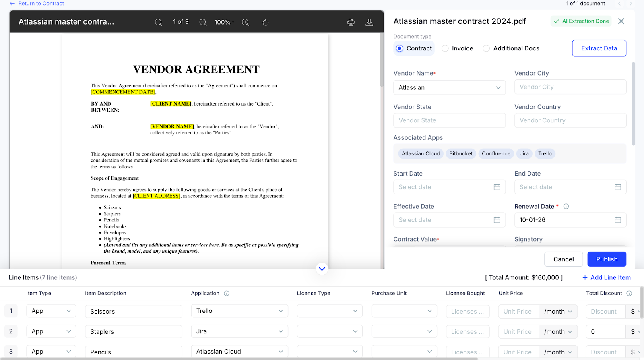Collapse PDF preview with chevron circle
This screenshot has width=644, height=360.
click(322, 269)
